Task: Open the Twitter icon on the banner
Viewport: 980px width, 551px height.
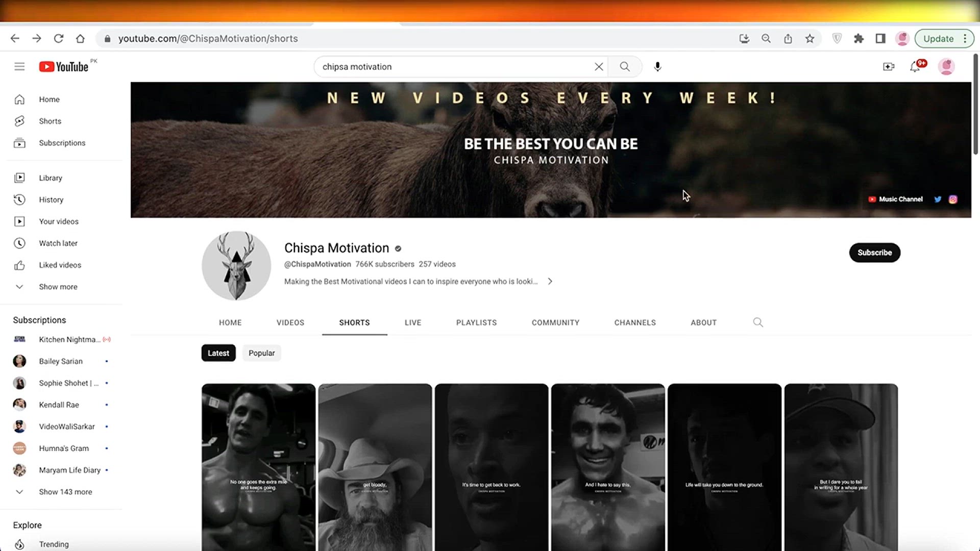Action: [938, 199]
